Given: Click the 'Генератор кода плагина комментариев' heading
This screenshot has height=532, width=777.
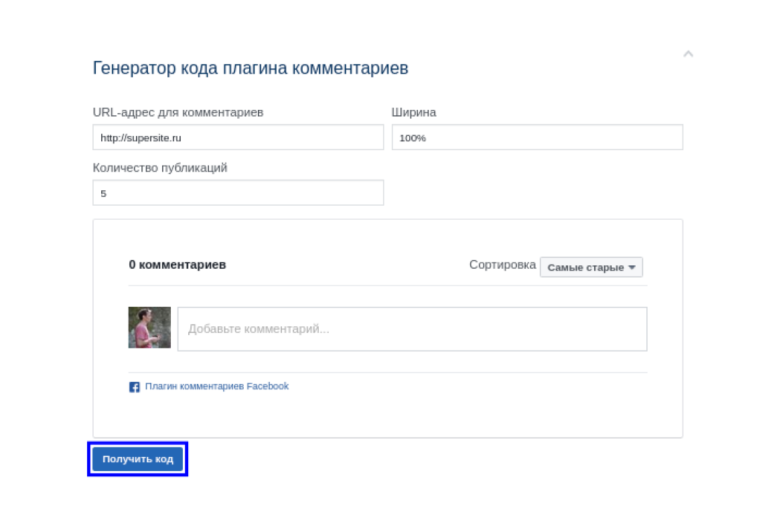Looking at the screenshot, I should [x=251, y=68].
